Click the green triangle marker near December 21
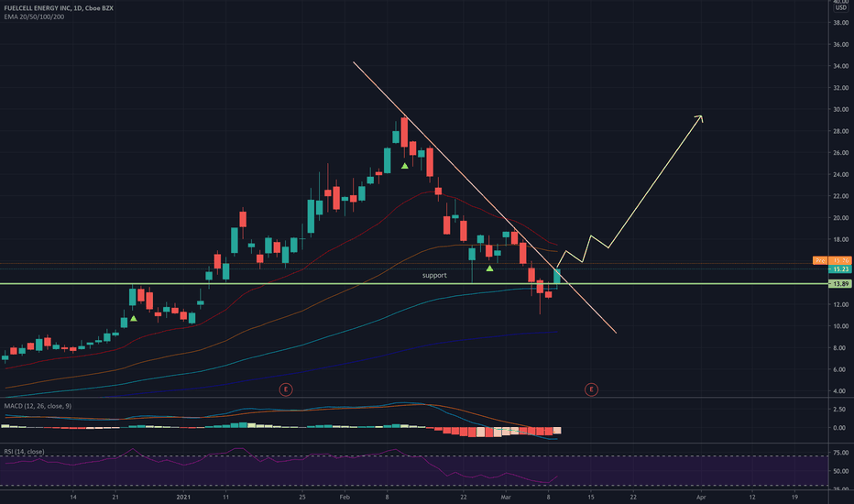The width and height of the screenshot is (854, 504). (134, 318)
